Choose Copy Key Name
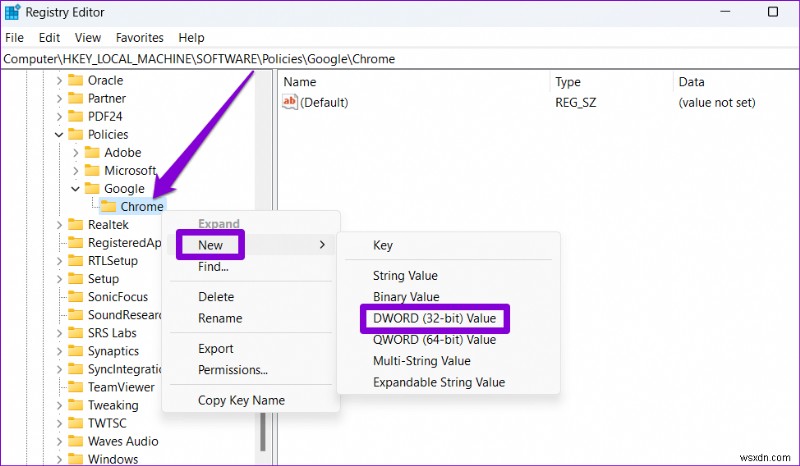800x466 pixels. click(251, 400)
